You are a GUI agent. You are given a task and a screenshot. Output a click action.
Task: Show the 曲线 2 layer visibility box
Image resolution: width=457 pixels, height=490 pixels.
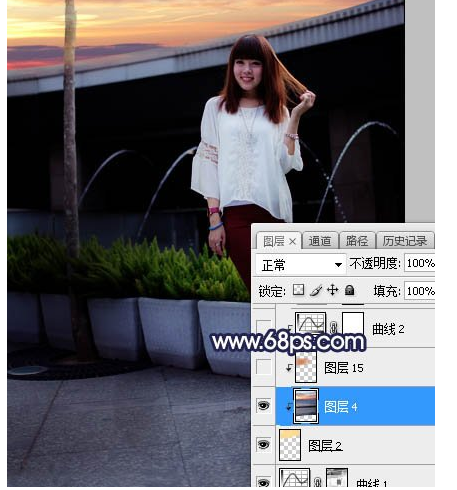tap(263, 327)
